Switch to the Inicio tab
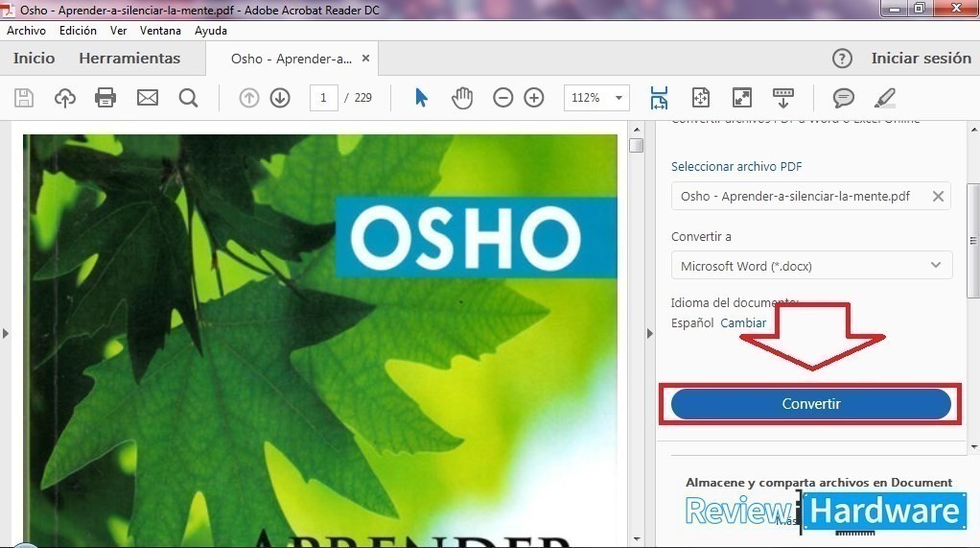This screenshot has height=548, width=980. [35, 59]
